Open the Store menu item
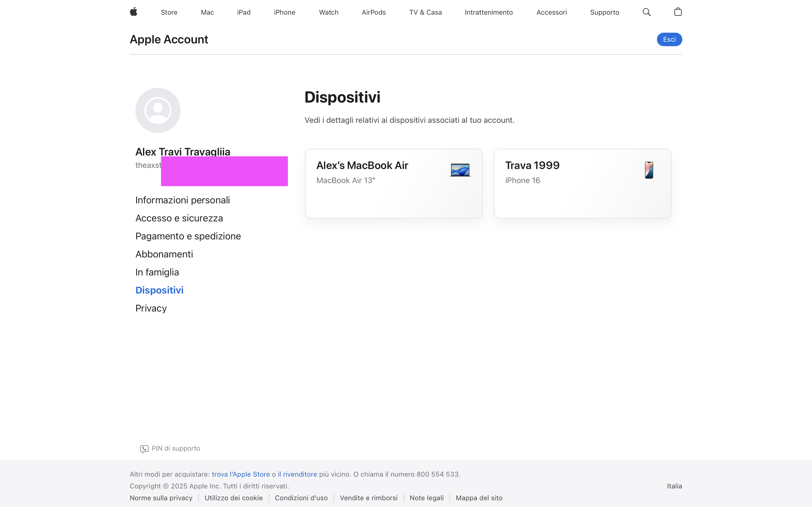 point(169,12)
